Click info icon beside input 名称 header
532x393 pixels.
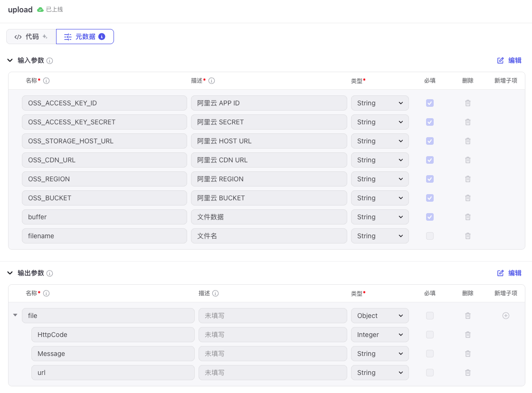click(x=47, y=81)
